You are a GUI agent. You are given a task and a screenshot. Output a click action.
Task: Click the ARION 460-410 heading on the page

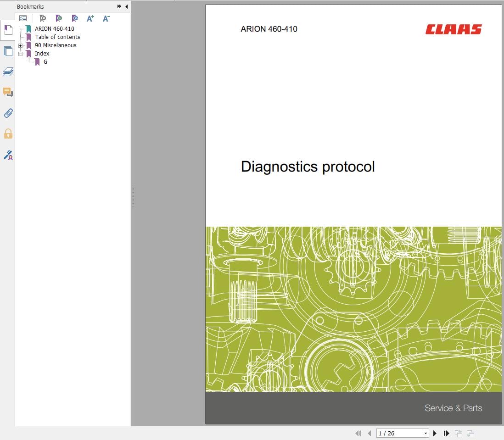click(269, 29)
